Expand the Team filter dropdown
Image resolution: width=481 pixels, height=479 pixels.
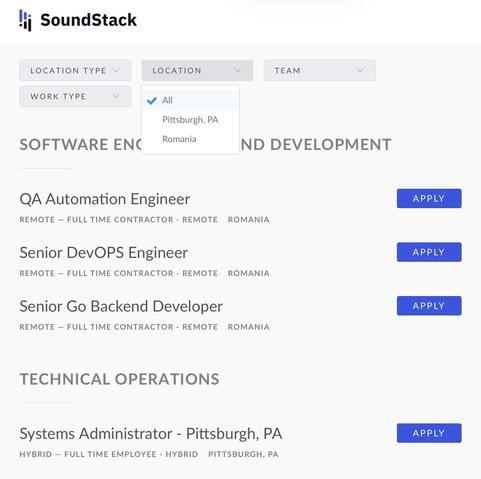pyautogui.click(x=320, y=70)
